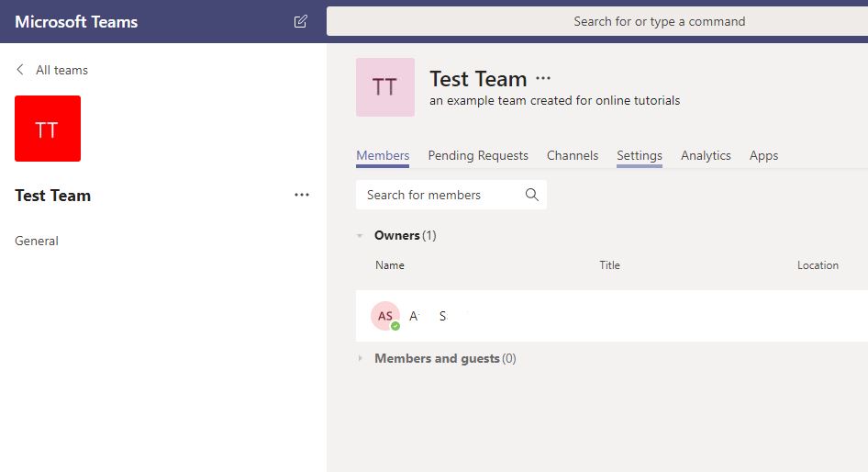
Task: Click the Search for members field
Action: pyautogui.click(x=451, y=195)
